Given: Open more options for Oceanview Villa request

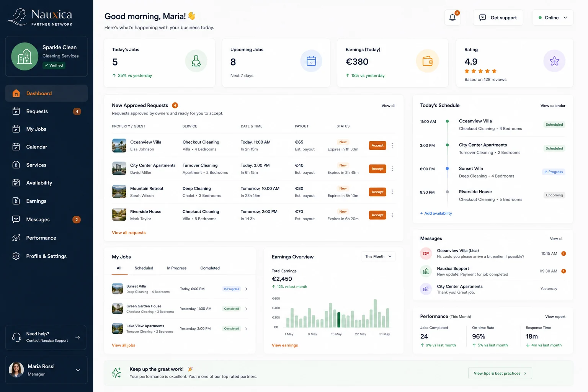Looking at the screenshot, I should pos(392,145).
